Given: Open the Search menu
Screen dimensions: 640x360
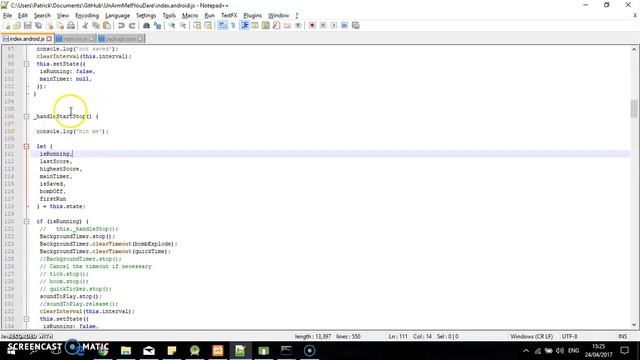Looking at the screenshot, I should coord(42,16).
